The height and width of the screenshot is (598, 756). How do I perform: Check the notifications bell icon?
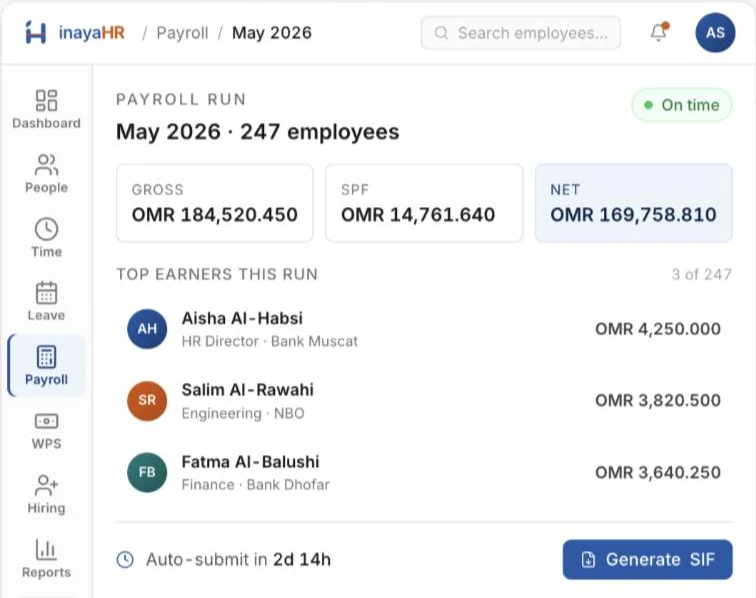(659, 32)
